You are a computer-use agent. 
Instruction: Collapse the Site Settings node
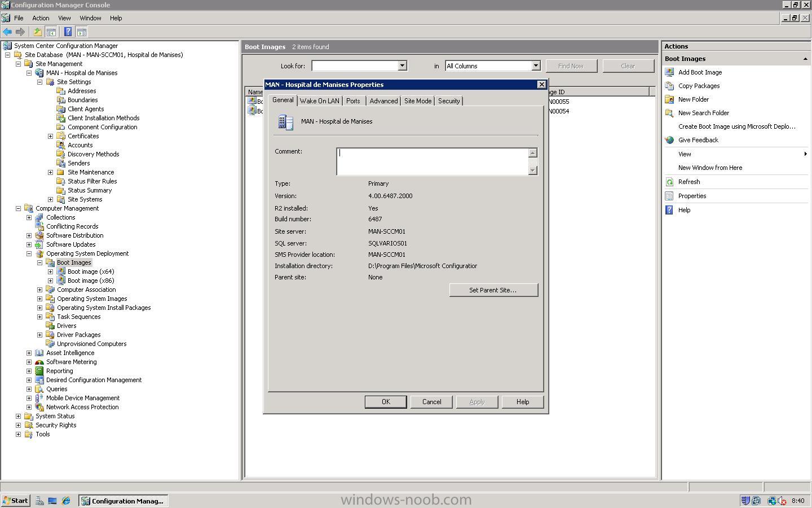click(40, 82)
